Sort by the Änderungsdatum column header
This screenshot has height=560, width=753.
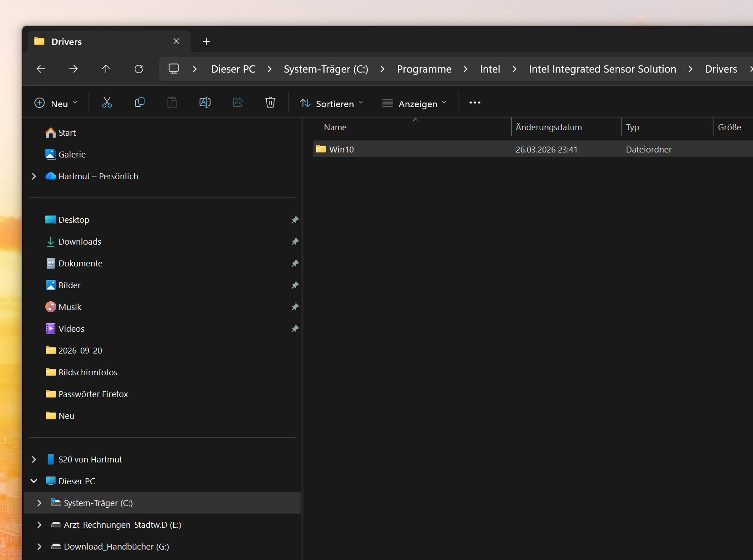pos(548,128)
